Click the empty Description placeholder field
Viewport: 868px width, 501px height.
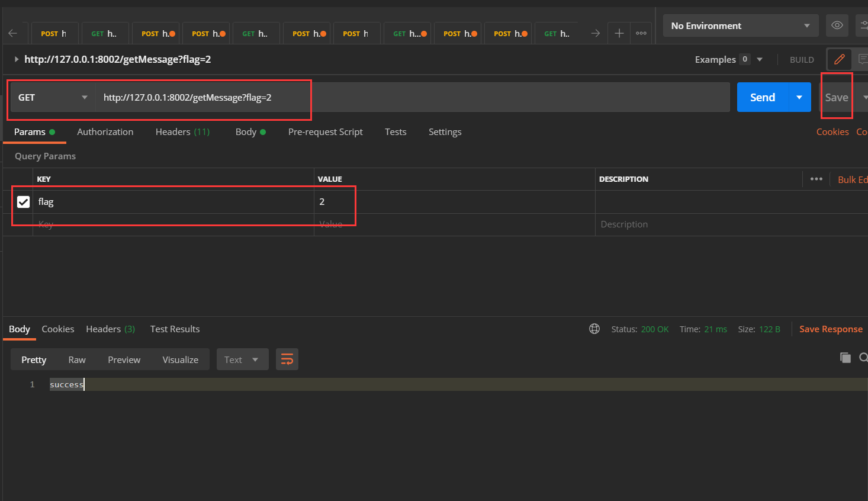click(731, 224)
